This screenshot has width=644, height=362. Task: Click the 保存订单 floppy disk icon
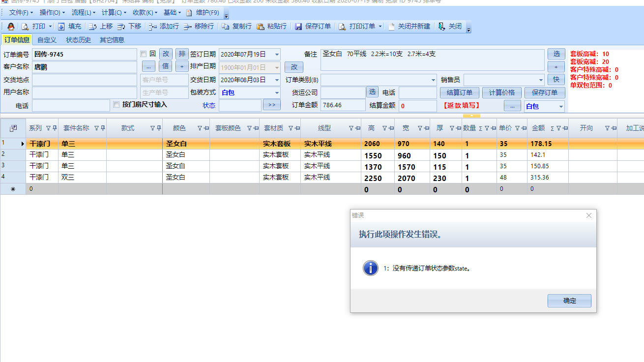click(298, 27)
